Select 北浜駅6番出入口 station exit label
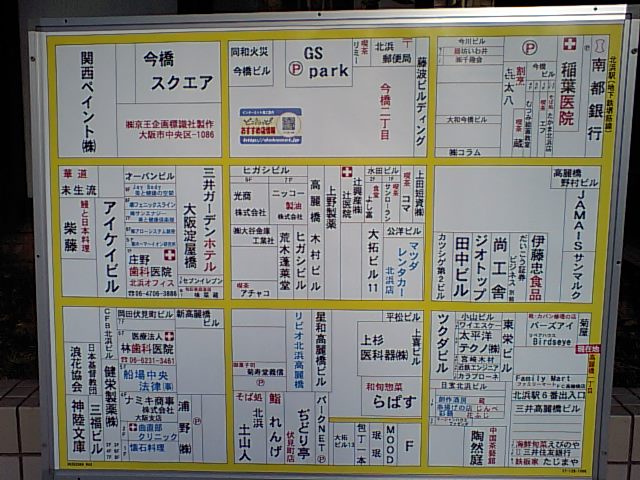Screen dimensions: 640x480 (549, 395)
